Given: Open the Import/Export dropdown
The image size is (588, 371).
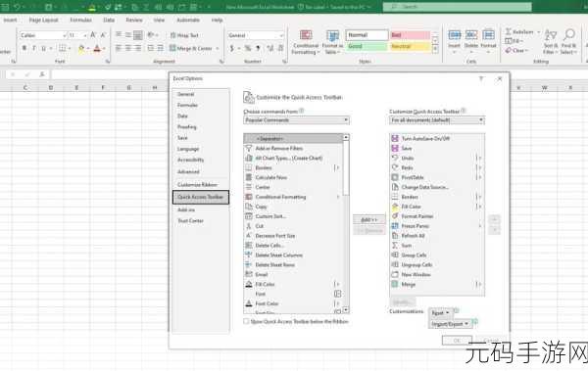Looking at the screenshot, I should tap(450, 324).
